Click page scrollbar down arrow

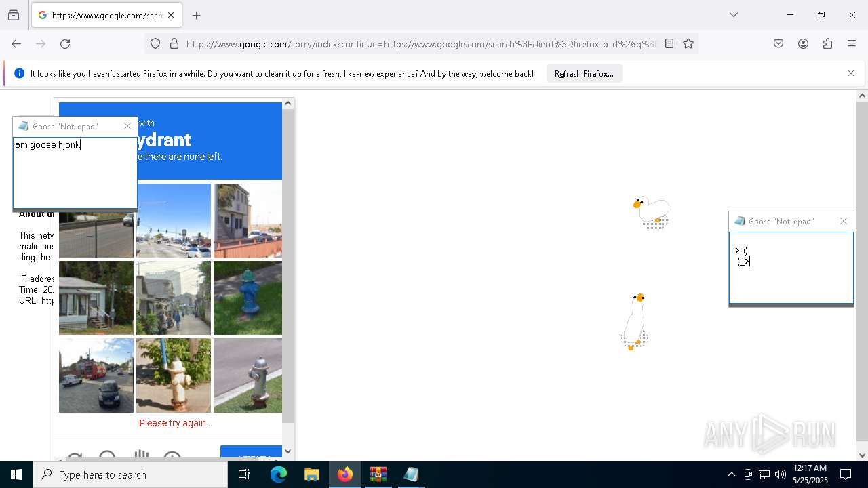click(x=862, y=455)
